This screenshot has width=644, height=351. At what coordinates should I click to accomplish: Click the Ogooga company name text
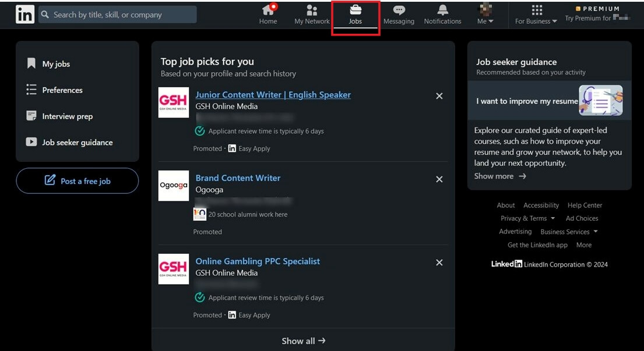[209, 190]
